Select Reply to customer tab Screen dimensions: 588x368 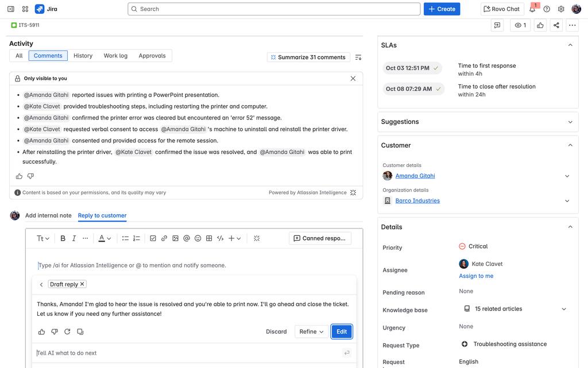click(x=102, y=215)
